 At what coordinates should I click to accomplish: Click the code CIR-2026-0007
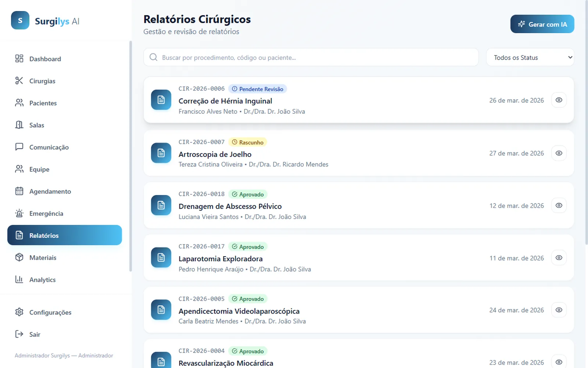(x=201, y=142)
